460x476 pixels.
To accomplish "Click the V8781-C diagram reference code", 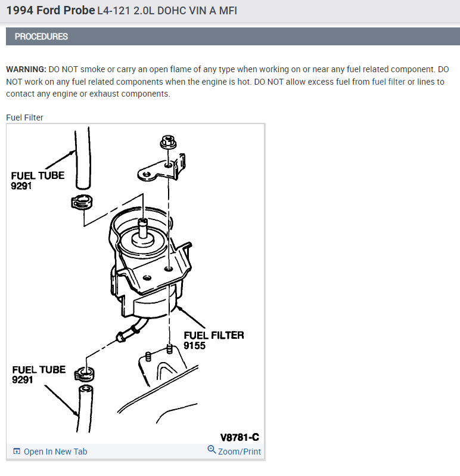I will [x=240, y=437].
